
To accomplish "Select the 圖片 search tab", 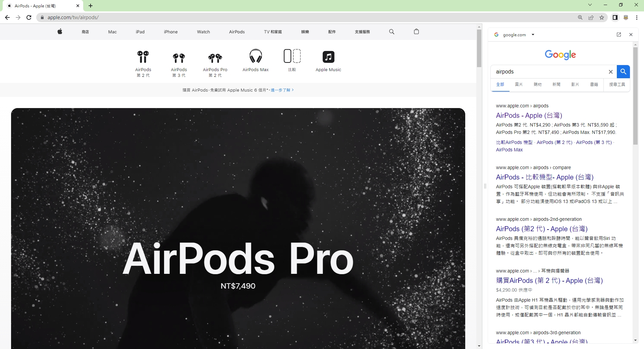I will click(x=519, y=85).
